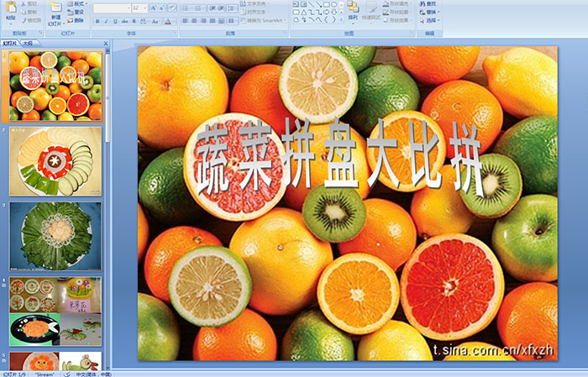Expand the shapes gallery More arrow
588x377 pixels.
[341, 19]
